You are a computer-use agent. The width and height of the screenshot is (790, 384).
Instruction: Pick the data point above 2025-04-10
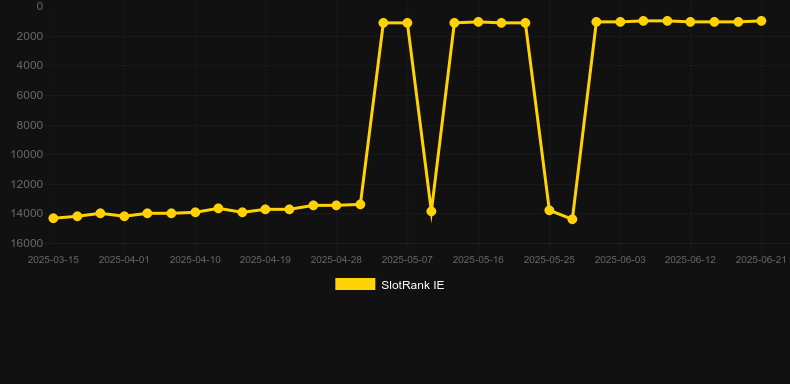(x=195, y=212)
